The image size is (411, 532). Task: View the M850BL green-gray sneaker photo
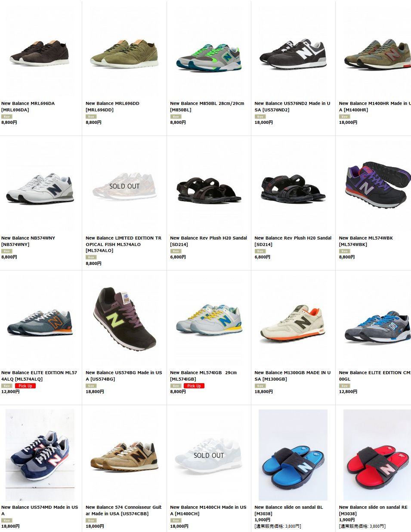[208, 52]
